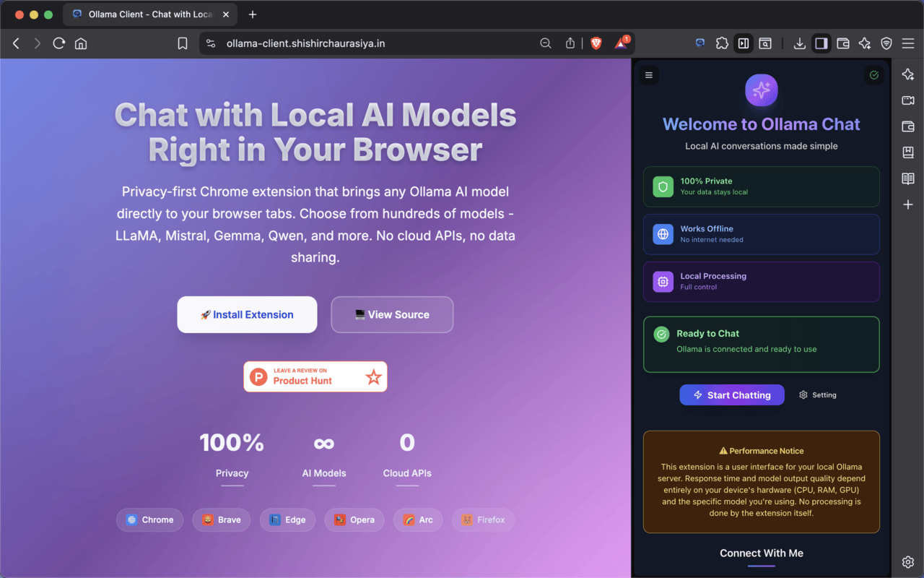Open Leo AI sparkle icon in the sidebar
924x578 pixels.
pyautogui.click(x=907, y=74)
